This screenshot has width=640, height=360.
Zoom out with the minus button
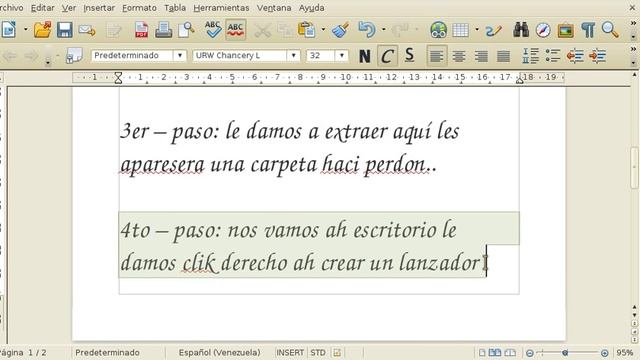(x=529, y=353)
